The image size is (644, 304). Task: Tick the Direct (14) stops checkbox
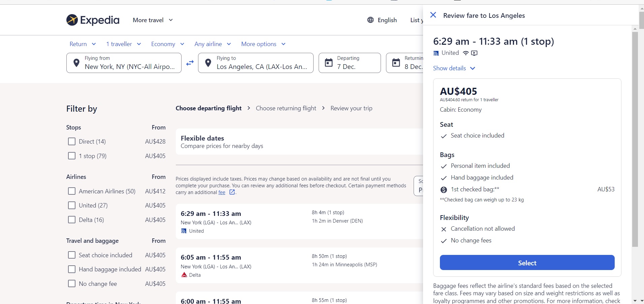click(x=72, y=142)
